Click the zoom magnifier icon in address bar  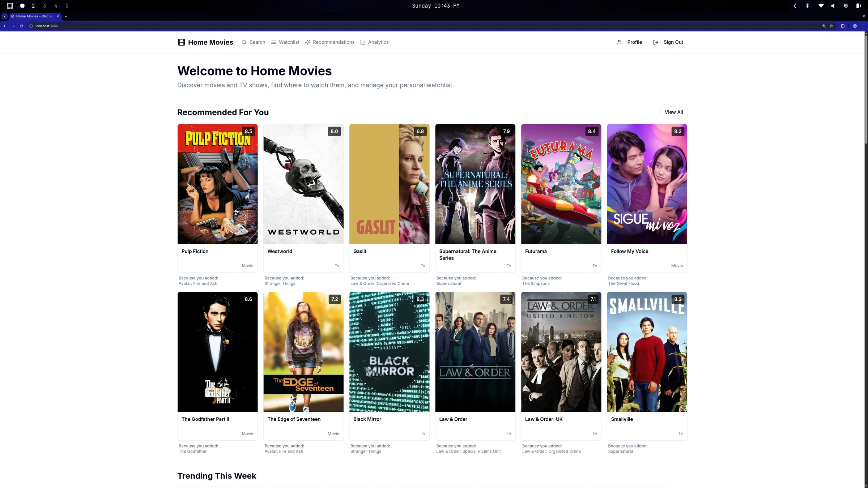click(824, 26)
